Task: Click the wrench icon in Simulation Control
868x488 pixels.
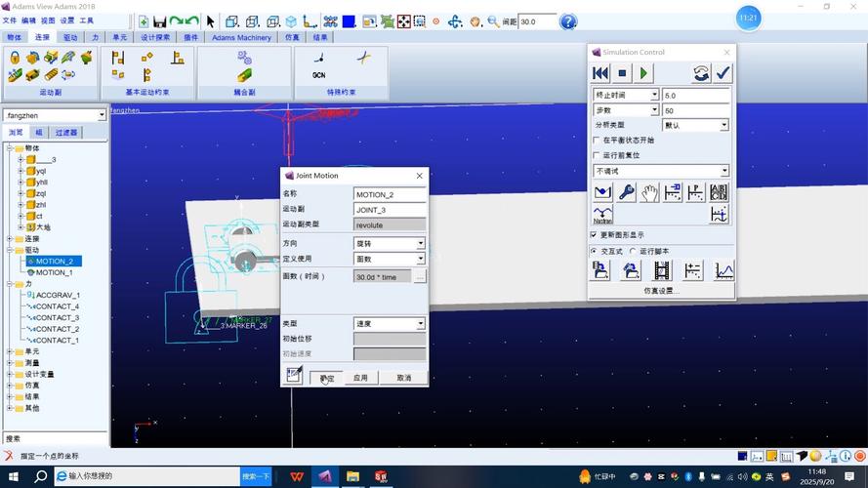Action: 626,192
